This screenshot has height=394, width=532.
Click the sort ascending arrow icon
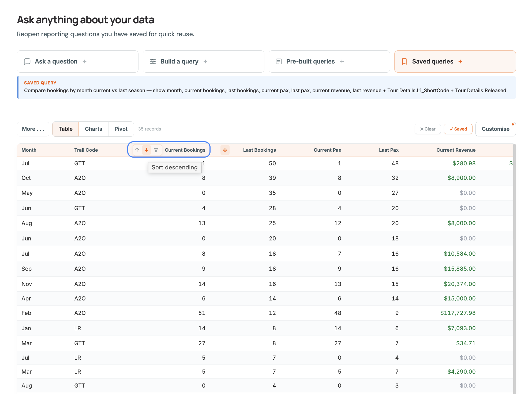137,150
